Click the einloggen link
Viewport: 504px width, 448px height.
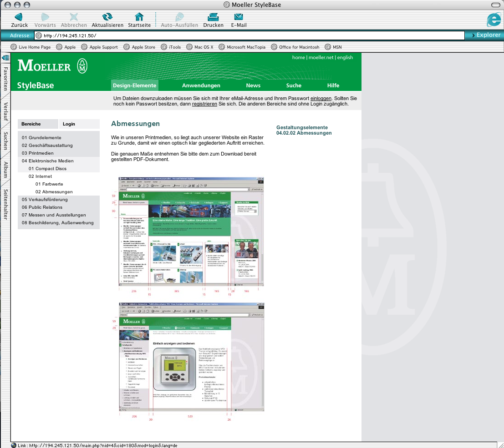point(321,98)
